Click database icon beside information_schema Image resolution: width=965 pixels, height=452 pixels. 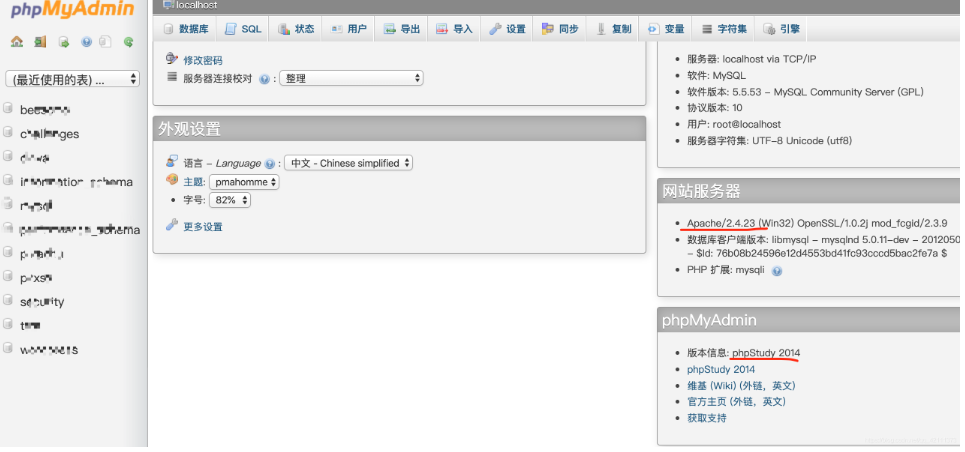pyautogui.click(x=8, y=180)
